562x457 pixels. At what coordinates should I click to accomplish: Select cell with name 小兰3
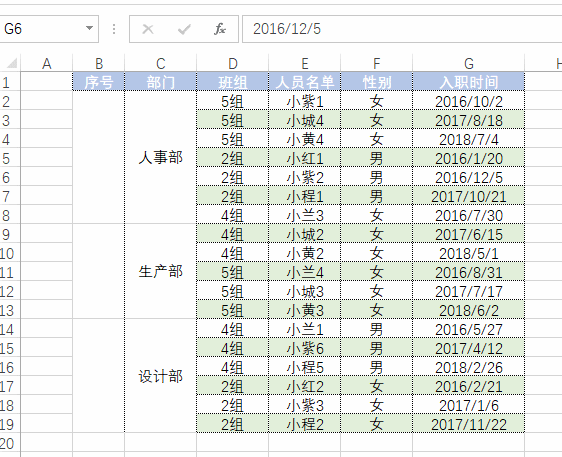305,215
